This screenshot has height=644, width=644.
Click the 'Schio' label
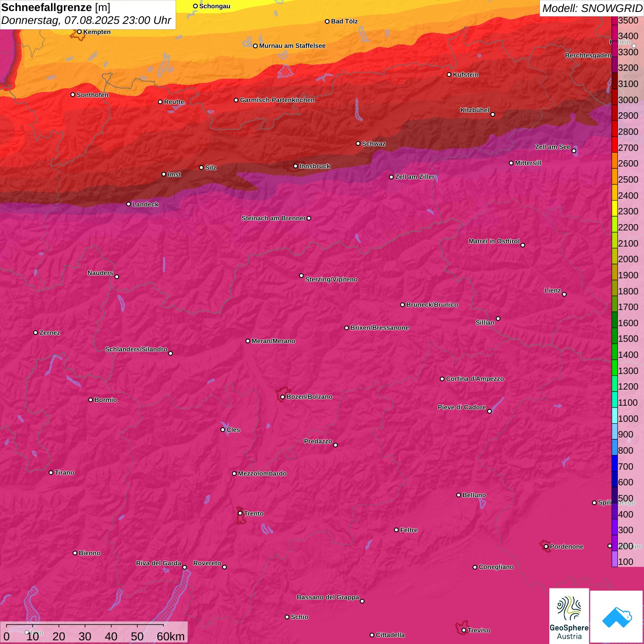click(299, 617)
